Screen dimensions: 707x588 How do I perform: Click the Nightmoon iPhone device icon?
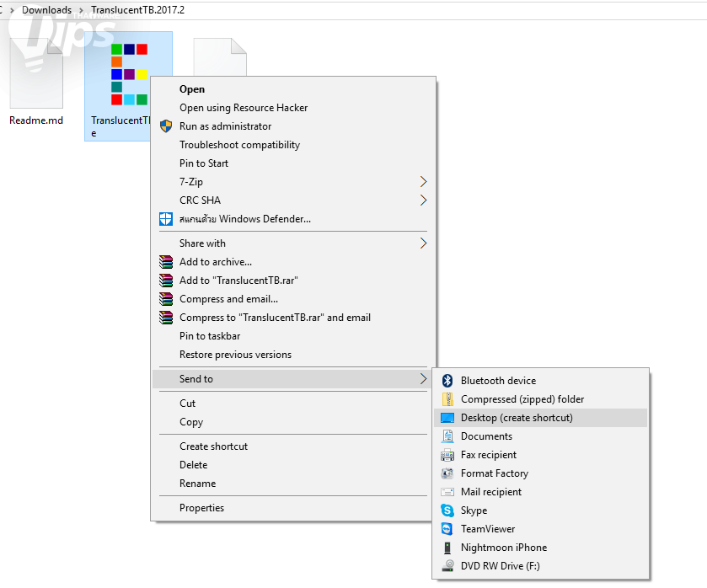[447, 548]
